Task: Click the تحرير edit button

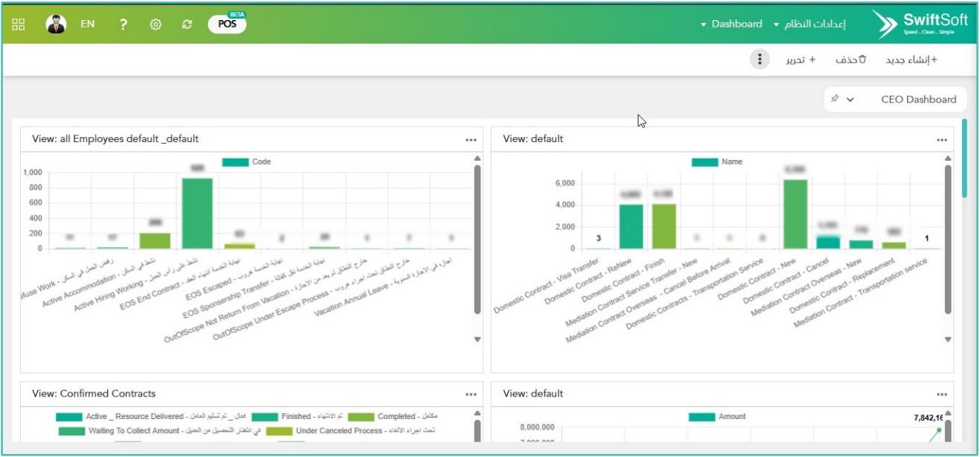Action: [x=801, y=60]
